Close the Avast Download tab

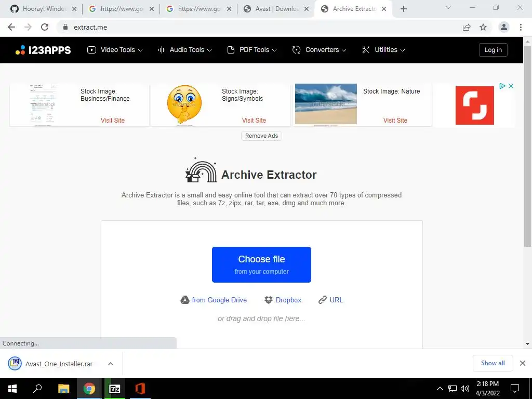(307, 9)
